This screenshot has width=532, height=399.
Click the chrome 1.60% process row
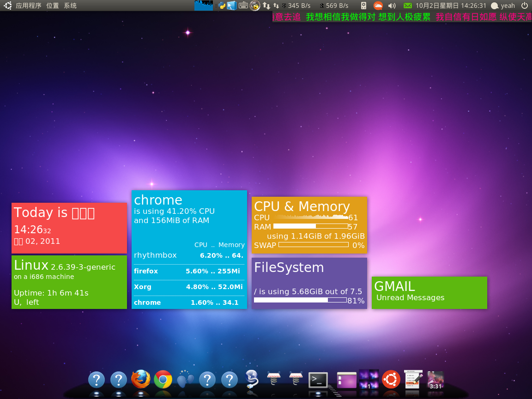point(189,302)
